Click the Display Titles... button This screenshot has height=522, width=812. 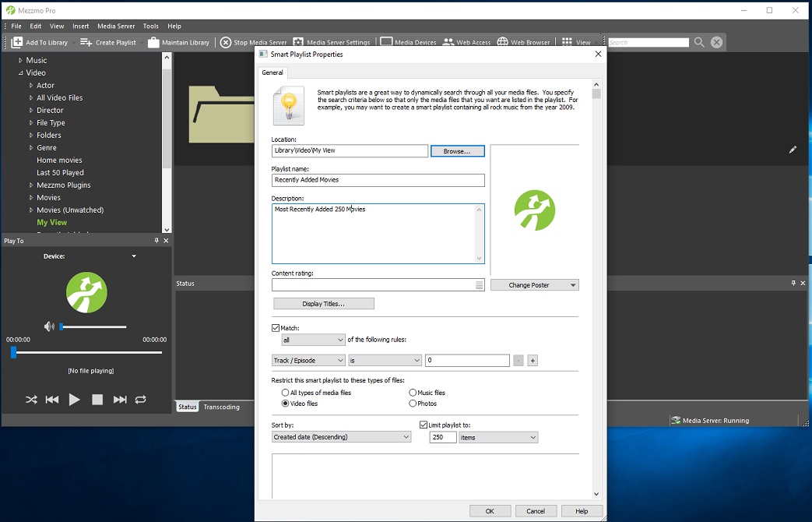pyautogui.click(x=324, y=304)
